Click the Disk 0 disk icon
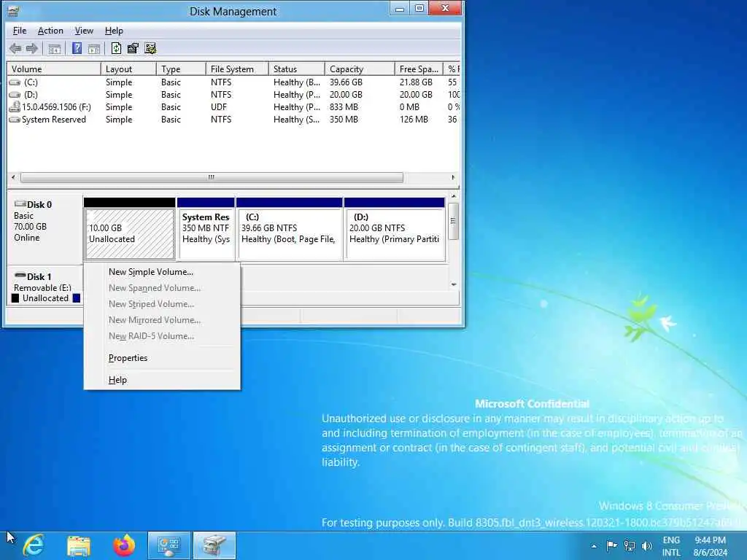Viewport: 747px width, 560px height. pos(20,204)
